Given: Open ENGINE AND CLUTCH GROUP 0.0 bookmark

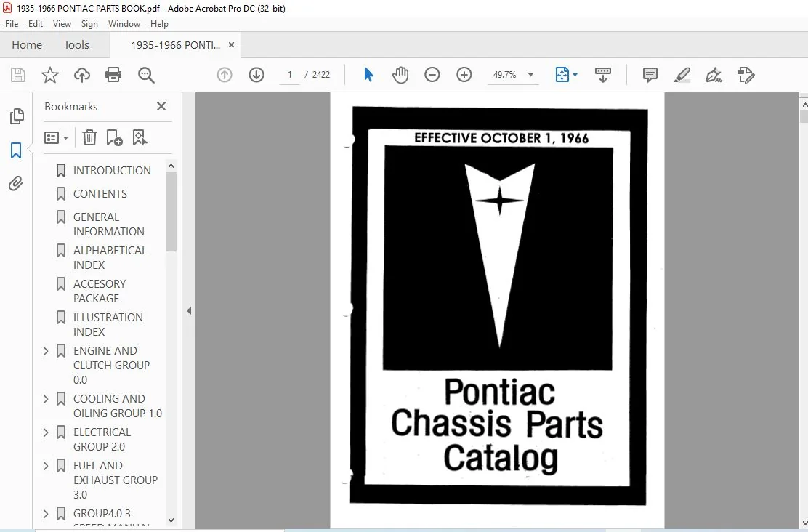Looking at the screenshot, I should (111, 366).
